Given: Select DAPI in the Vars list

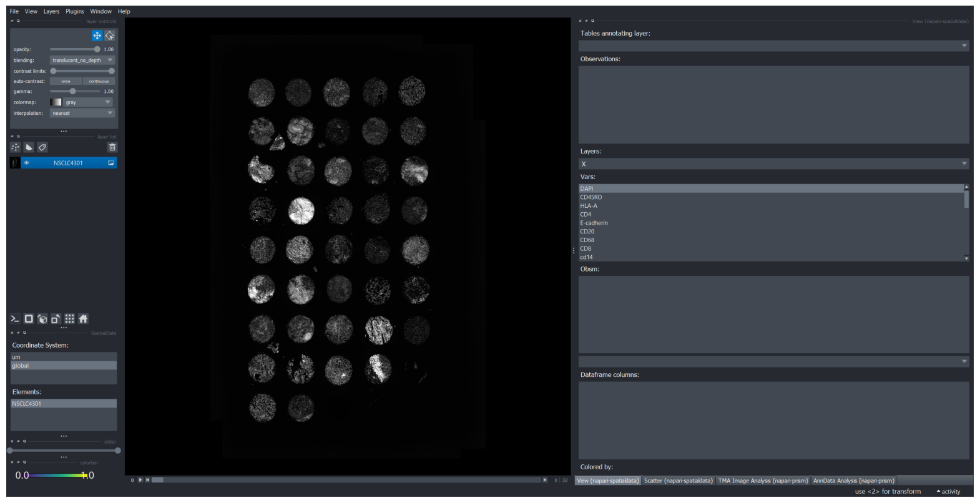Looking at the screenshot, I should [x=771, y=188].
